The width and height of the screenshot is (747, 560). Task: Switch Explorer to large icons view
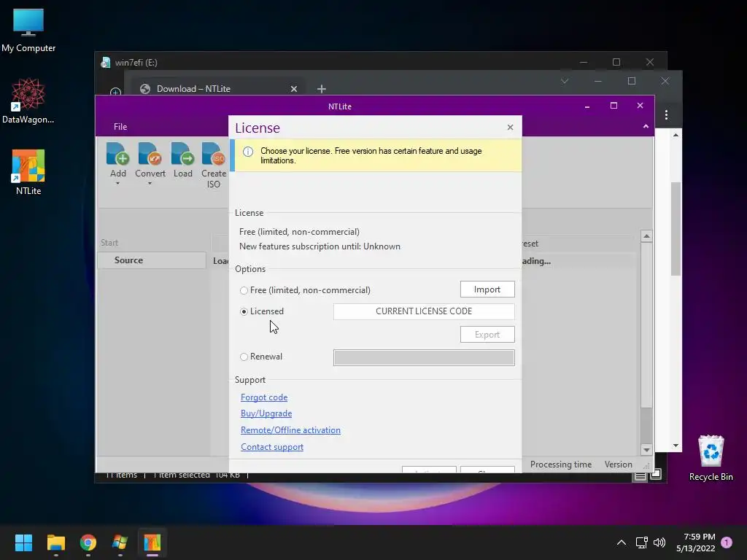click(656, 474)
